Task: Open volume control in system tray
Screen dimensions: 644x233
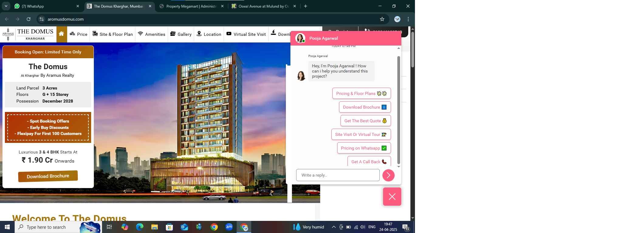Action: click(363, 227)
